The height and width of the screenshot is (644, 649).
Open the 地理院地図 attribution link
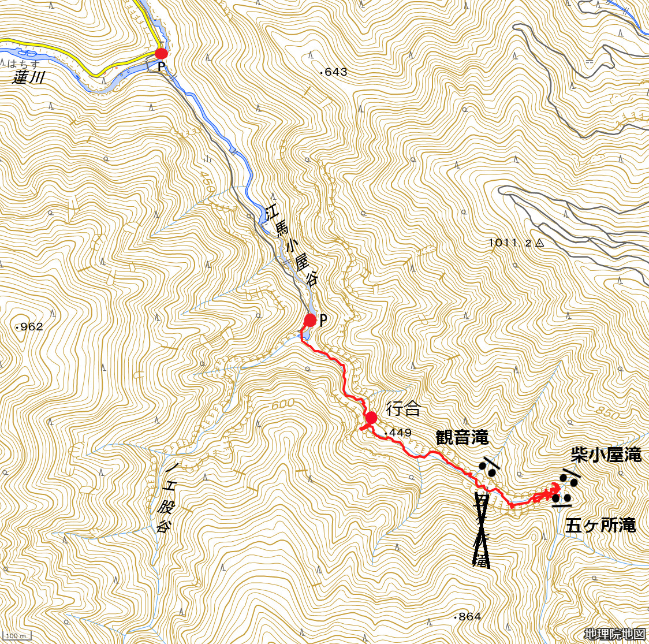tap(615, 634)
